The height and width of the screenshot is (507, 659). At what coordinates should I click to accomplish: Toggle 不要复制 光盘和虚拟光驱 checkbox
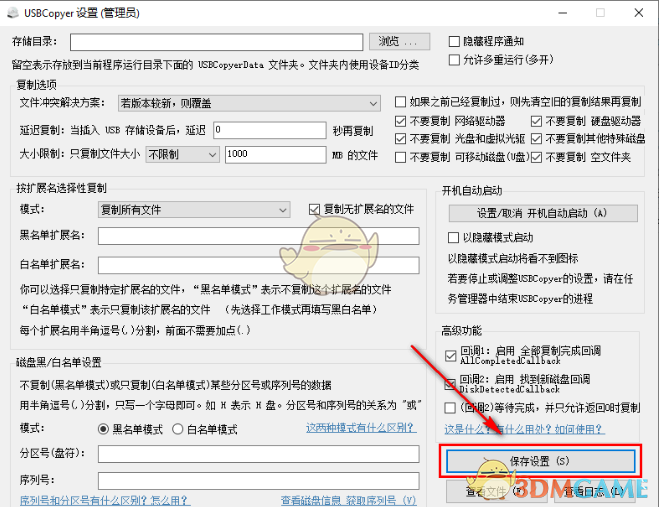click(x=401, y=139)
